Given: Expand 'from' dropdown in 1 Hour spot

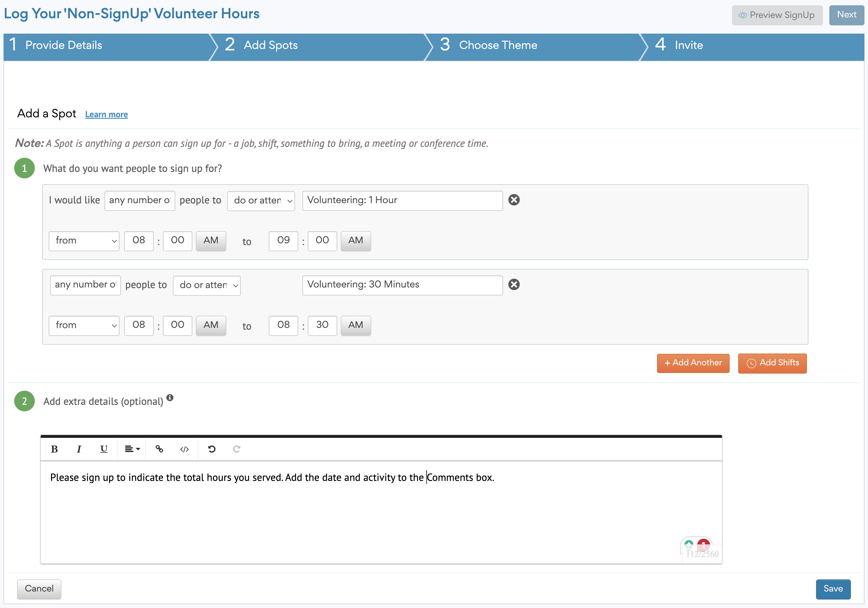Looking at the screenshot, I should (x=84, y=241).
